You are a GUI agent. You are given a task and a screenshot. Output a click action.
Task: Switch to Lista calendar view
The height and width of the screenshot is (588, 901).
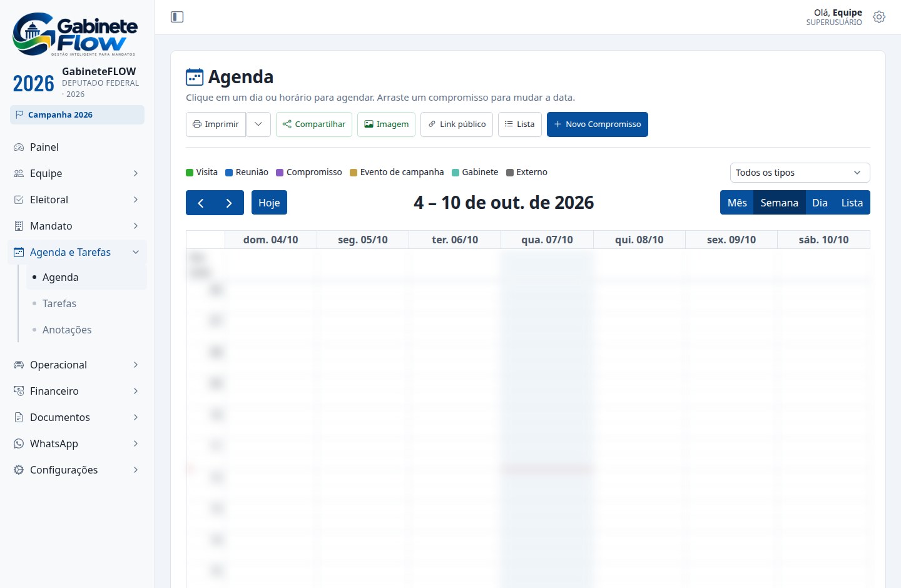point(852,203)
